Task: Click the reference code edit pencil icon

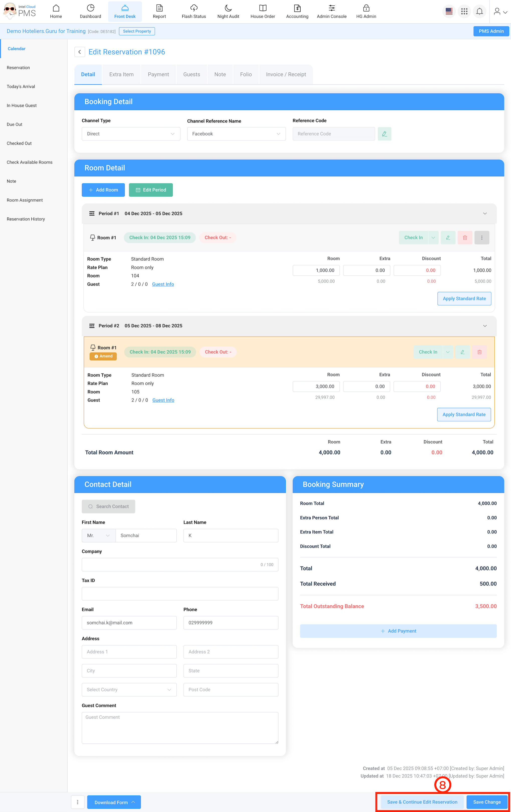Action: (x=384, y=134)
